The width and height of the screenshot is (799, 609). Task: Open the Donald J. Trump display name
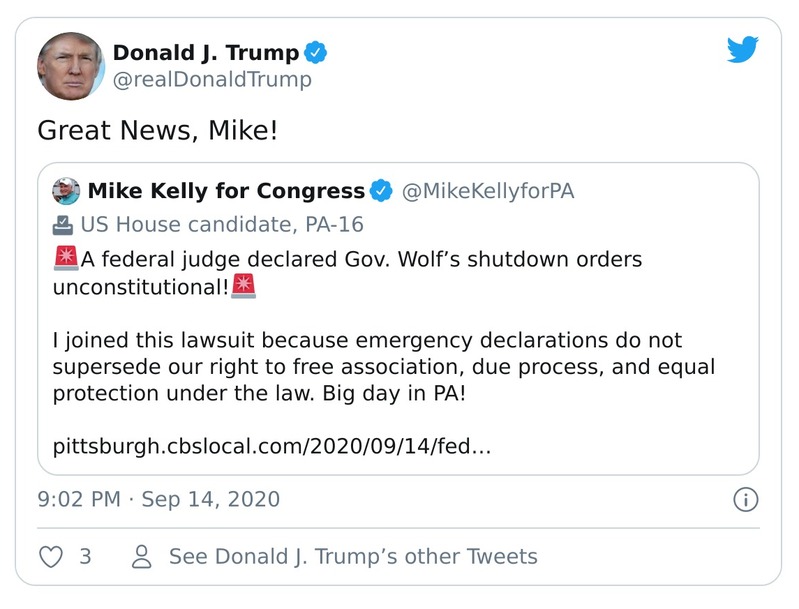(205, 53)
